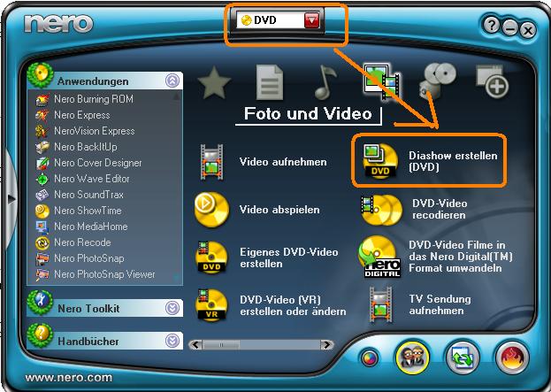Viewport: 551px width, 392px height.
Task: Click the green arrows update icon
Action: [462, 357]
